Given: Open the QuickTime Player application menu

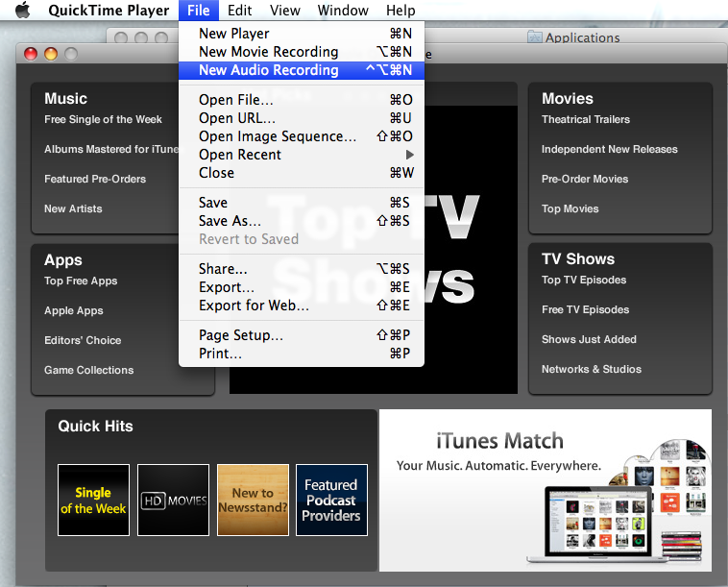Looking at the screenshot, I should coord(109,11).
